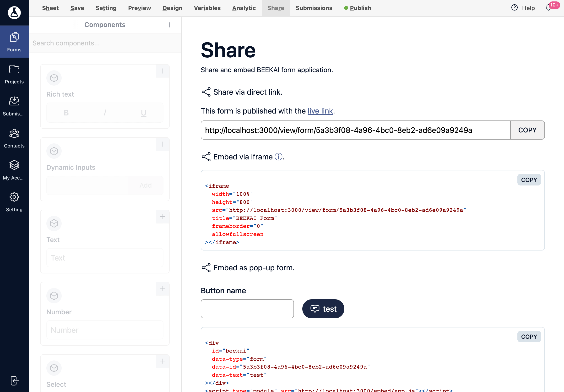Click the iframe info icon
This screenshot has height=392, width=564.
[278, 157]
